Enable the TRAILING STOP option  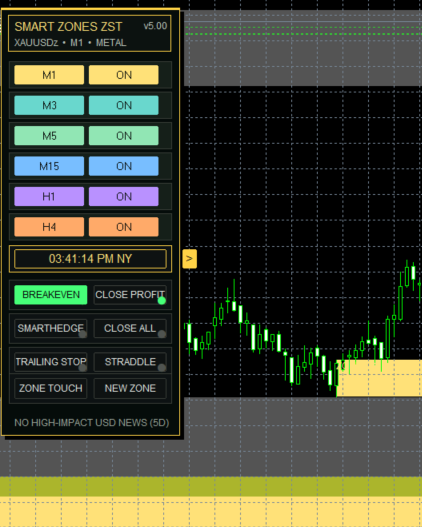51,362
